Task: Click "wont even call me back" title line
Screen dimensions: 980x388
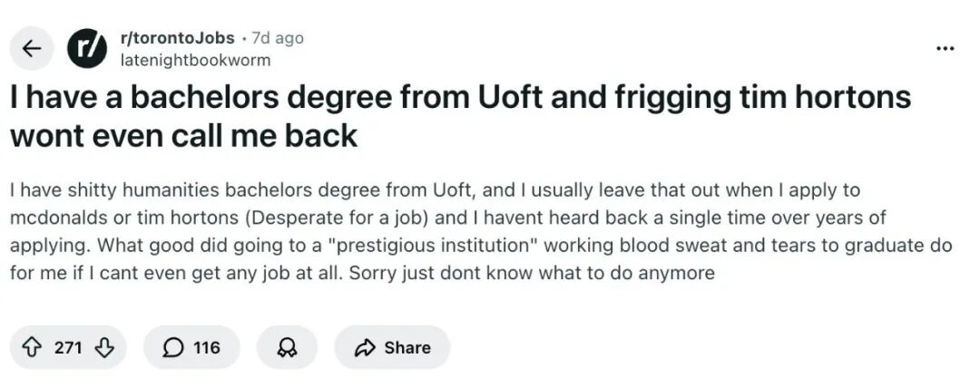Action: 183,136
